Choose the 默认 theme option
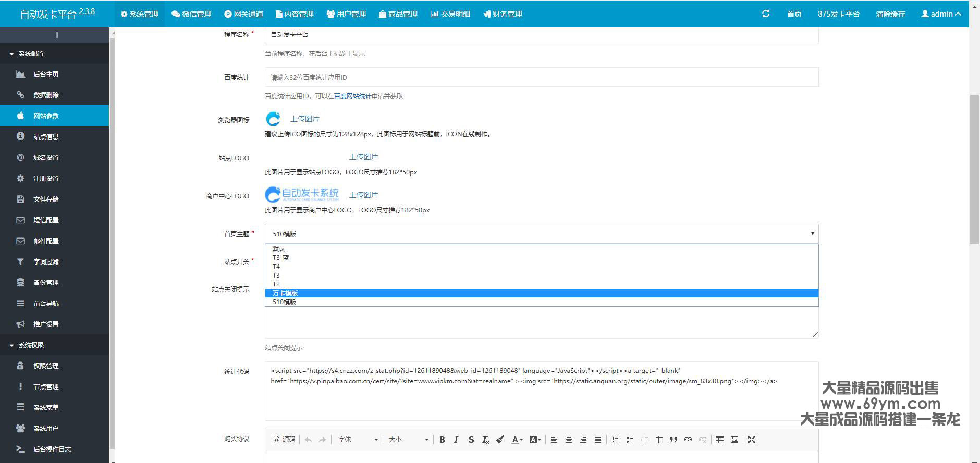Screen dimensions: 980x463 coord(542,248)
